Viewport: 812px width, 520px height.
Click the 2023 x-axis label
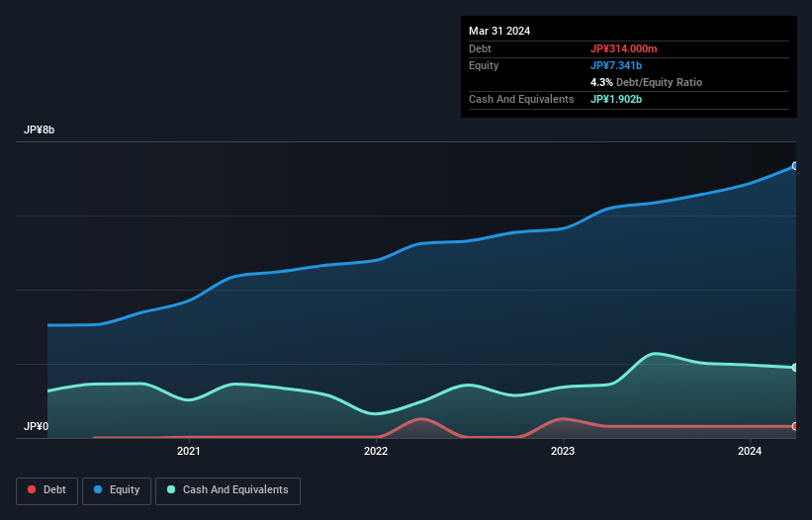click(x=563, y=451)
